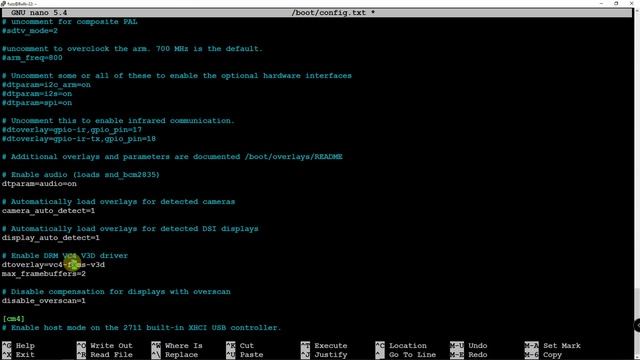Viewport: 640px width, 360px height.
Task: Click the /boot/overlays/README comment line
Action: 172,157
